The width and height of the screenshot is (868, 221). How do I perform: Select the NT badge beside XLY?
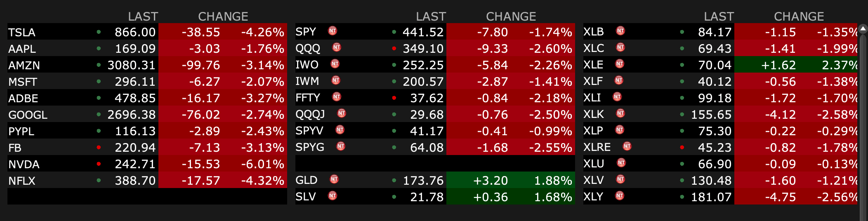click(x=620, y=196)
